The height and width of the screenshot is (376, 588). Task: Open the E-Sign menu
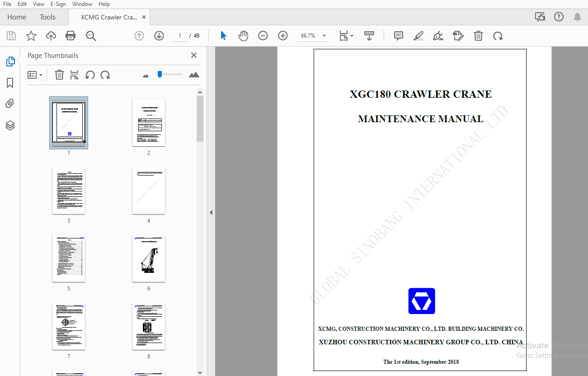click(x=58, y=4)
